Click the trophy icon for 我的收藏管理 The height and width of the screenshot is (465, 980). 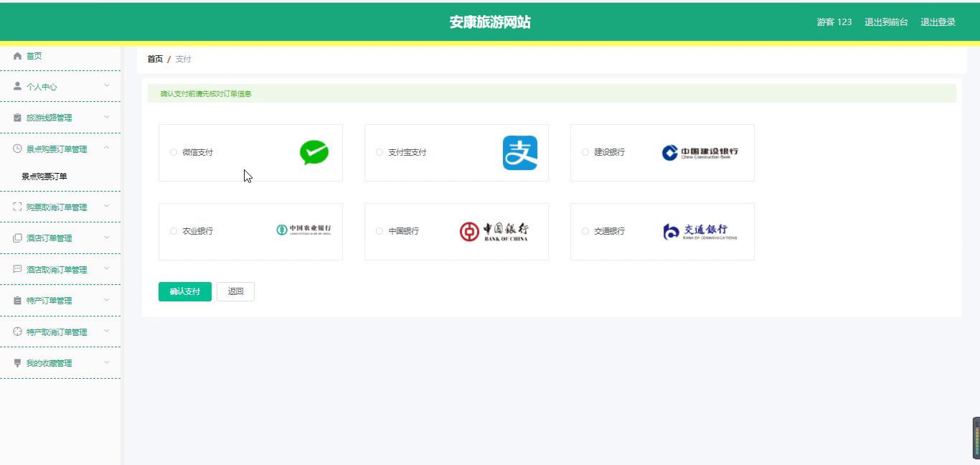click(18, 363)
